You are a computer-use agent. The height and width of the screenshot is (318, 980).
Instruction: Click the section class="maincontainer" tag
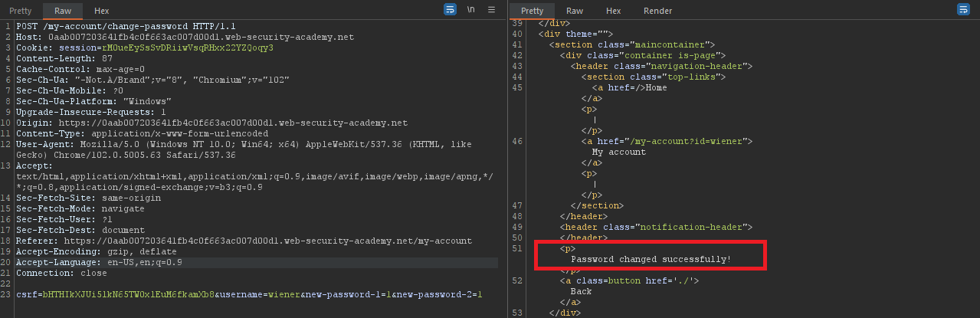pyautogui.click(x=632, y=44)
